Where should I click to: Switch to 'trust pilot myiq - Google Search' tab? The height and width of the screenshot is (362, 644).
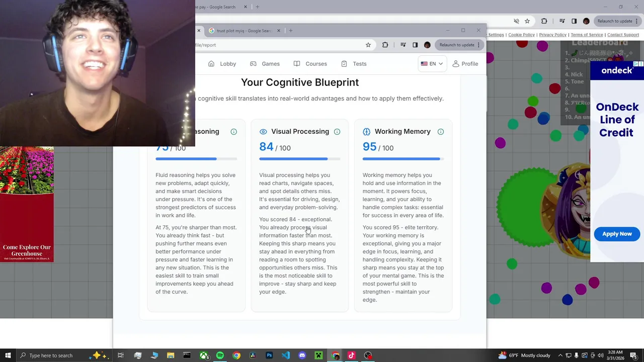[x=244, y=31]
